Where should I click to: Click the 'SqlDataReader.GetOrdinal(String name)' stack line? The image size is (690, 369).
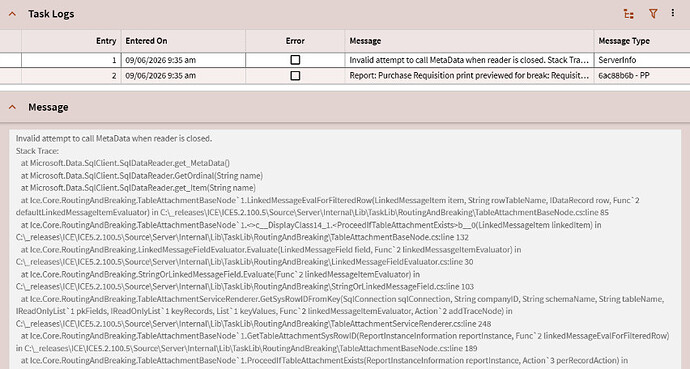click(142, 175)
